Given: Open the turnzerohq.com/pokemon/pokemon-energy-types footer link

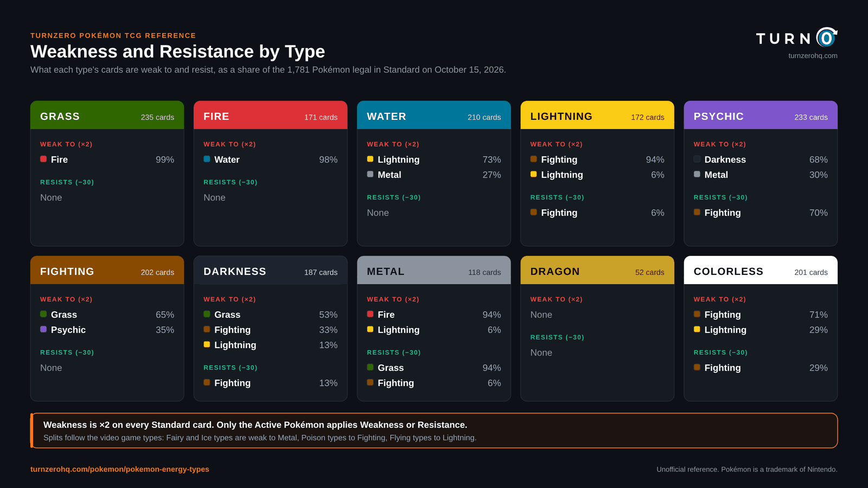Looking at the screenshot, I should pos(120,470).
